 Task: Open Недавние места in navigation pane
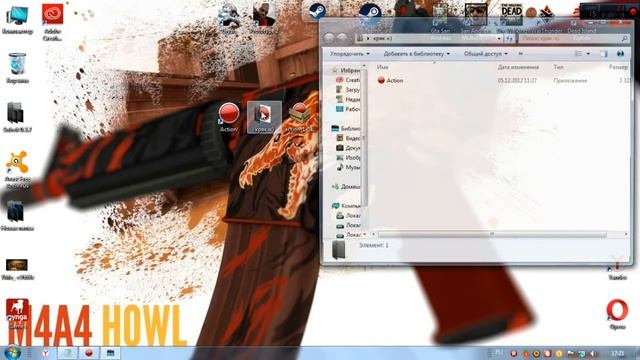[x=348, y=100]
